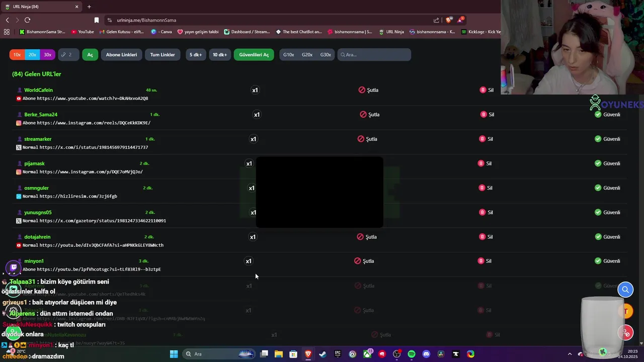644x362 pixels.
Task: Click the x1 badge on WorldCafein row
Action: [x=255, y=90]
